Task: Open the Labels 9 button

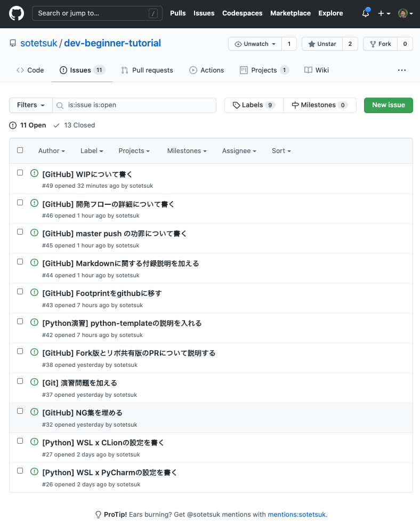Action: click(254, 105)
